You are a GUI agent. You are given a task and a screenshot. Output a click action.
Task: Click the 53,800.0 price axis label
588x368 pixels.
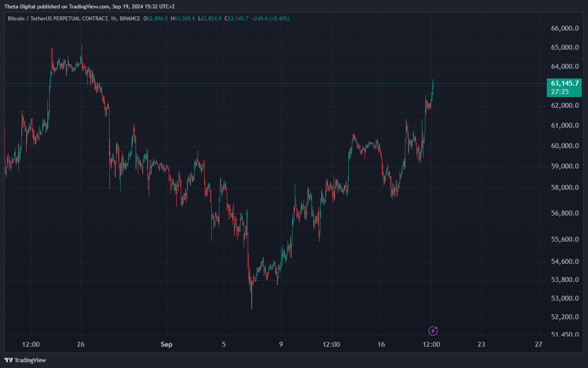coord(565,280)
